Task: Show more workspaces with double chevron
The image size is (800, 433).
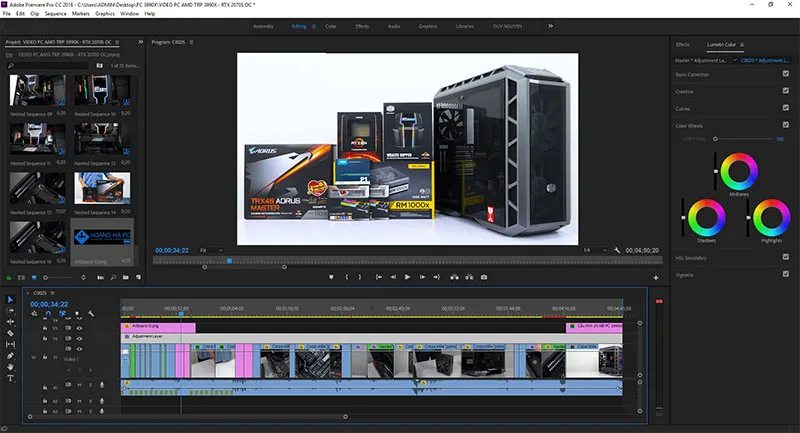Action: click(551, 26)
